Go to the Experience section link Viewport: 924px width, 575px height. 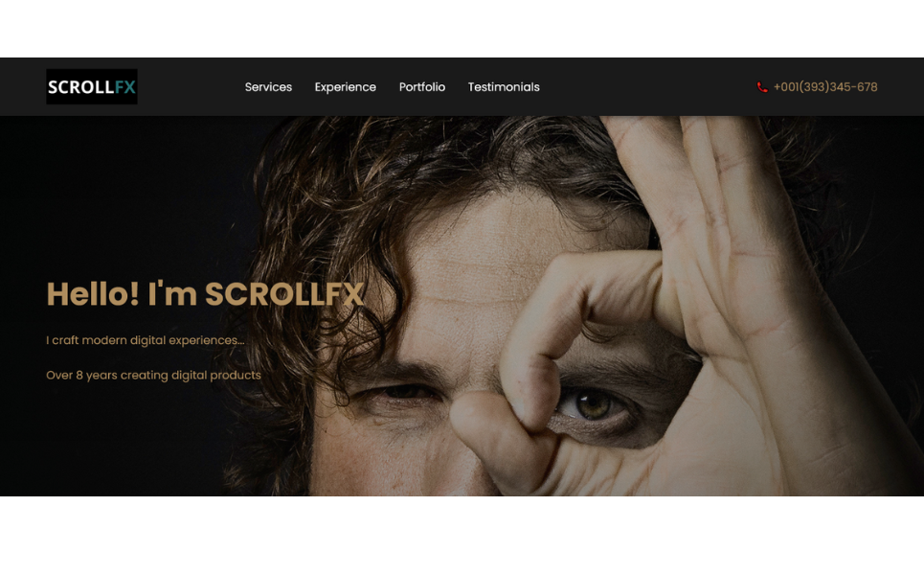click(346, 87)
